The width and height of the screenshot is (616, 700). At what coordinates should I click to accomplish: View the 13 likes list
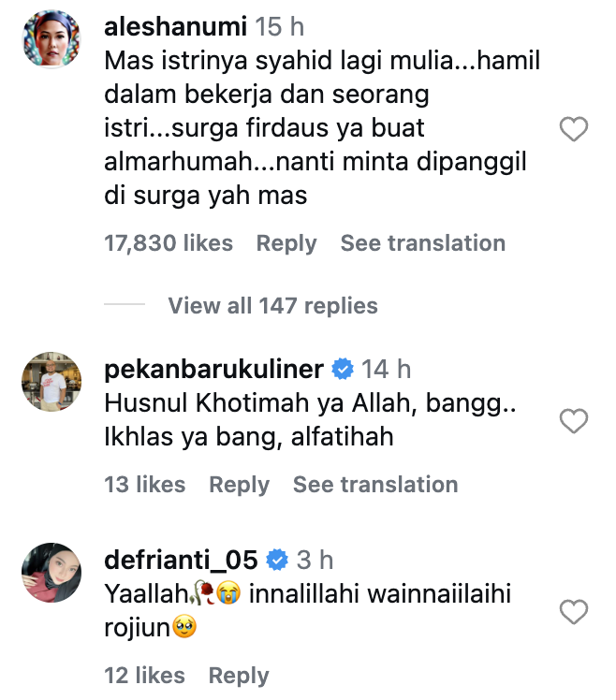click(145, 485)
